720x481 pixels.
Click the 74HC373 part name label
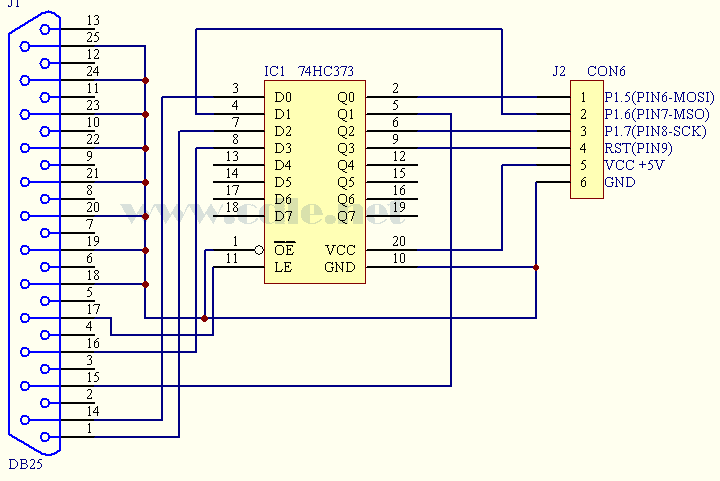coord(324,72)
